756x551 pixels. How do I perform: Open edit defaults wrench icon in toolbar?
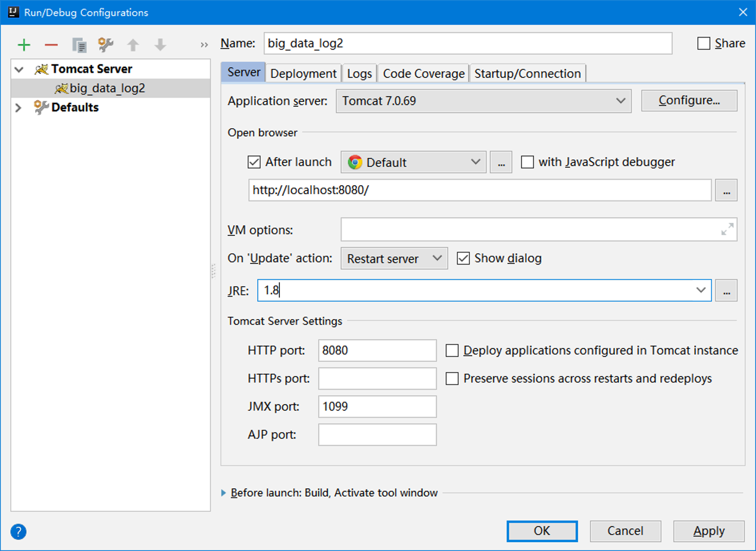105,45
